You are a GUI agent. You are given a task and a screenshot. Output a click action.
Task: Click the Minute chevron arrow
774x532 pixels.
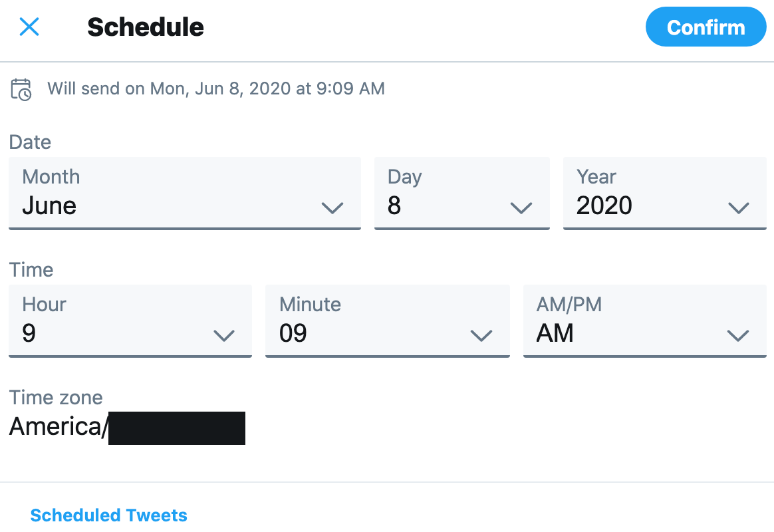point(481,336)
